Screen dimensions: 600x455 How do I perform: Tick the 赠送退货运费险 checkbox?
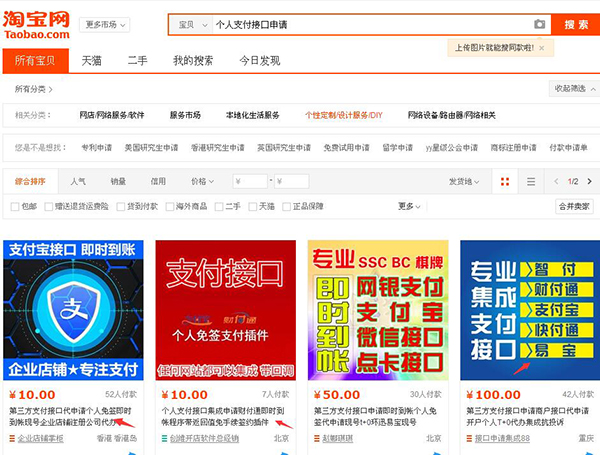[x=49, y=207]
